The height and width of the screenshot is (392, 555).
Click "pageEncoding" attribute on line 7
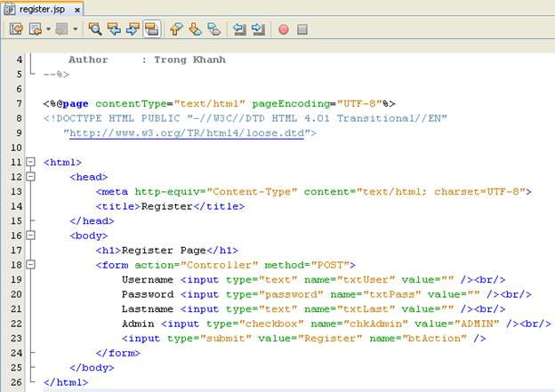[x=291, y=104]
